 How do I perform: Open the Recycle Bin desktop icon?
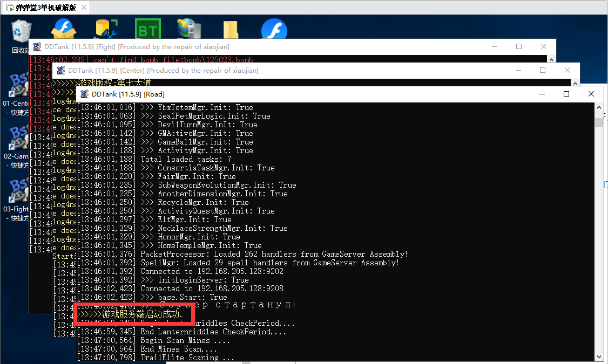(21, 31)
